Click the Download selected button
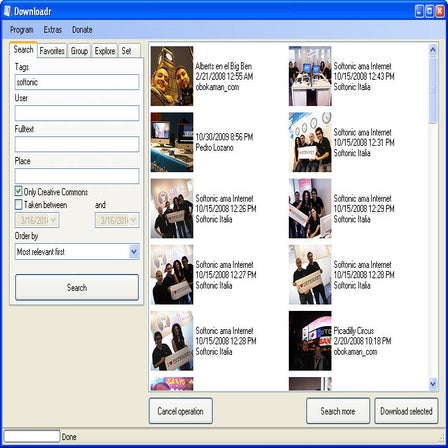The image size is (448, 448). [406, 411]
